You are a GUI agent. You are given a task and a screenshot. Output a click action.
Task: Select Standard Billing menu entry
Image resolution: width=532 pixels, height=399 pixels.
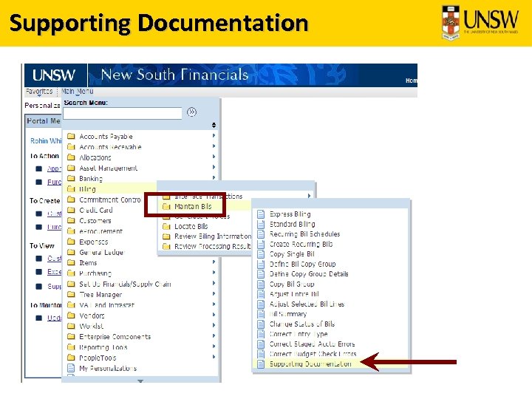coord(292,225)
